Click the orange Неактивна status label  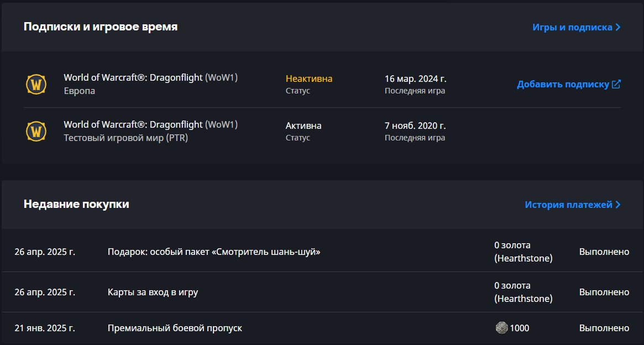point(309,79)
